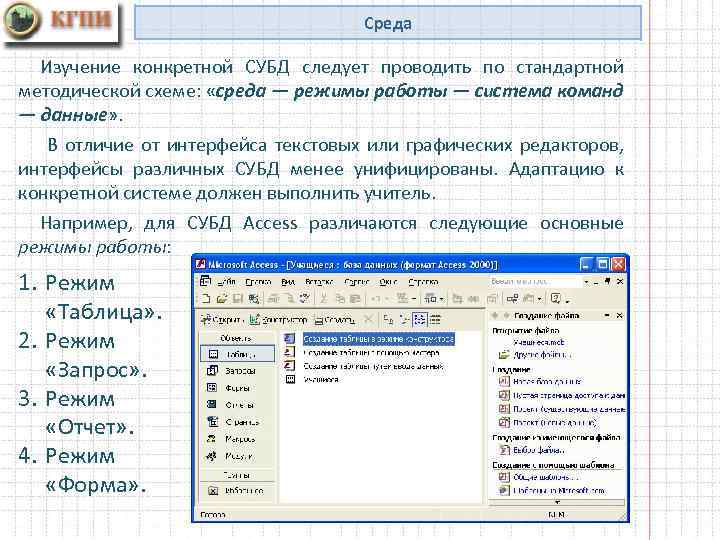Click toolbar options arrow after Help icon
This screenshot has height=540, width=720.
(x=568, y=301)
